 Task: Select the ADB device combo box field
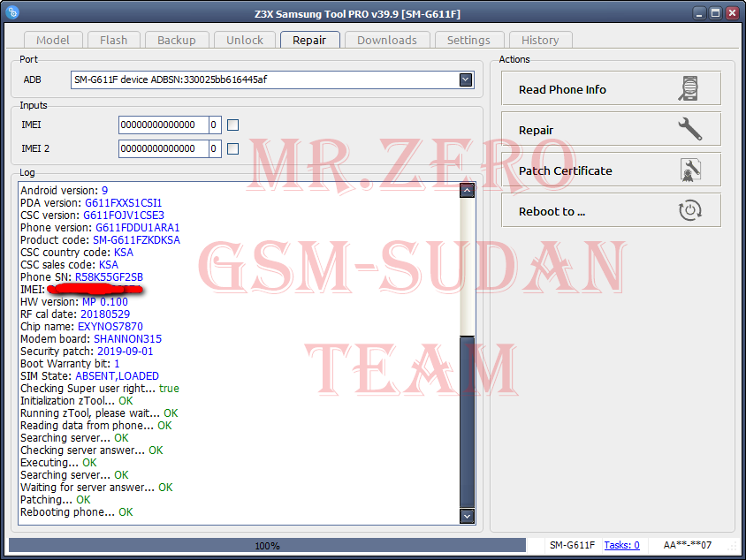pyautogui.click(x=272, y=79)
